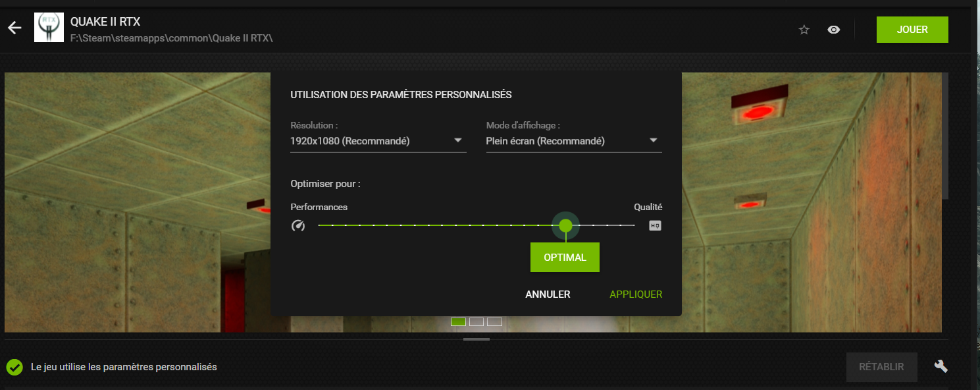The height and width of the screenshot is (390, 980).
Task: Click the slider track near the Performances end
Action: point(333,225)
